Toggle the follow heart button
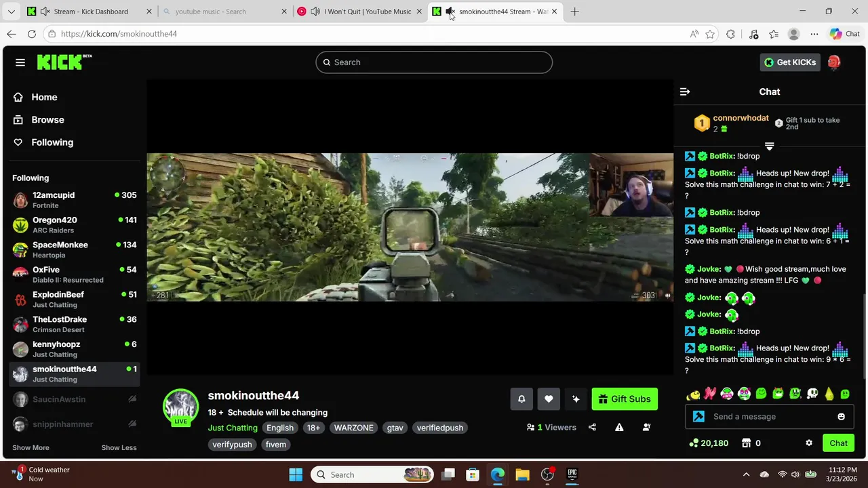868x488 pixels. pyautogui.click(x=549, y=399)
